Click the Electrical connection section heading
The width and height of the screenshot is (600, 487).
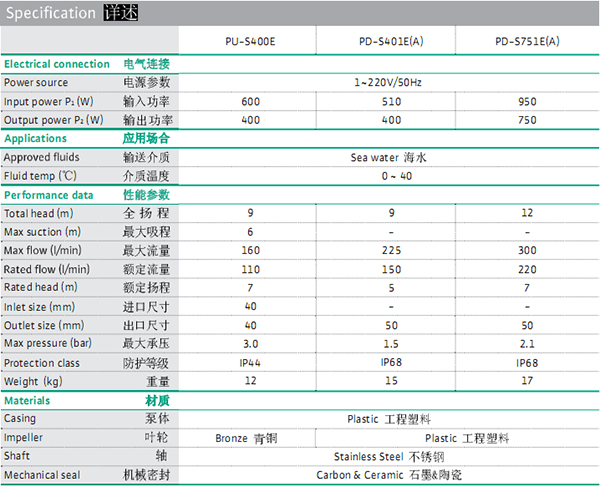[57, 64]
